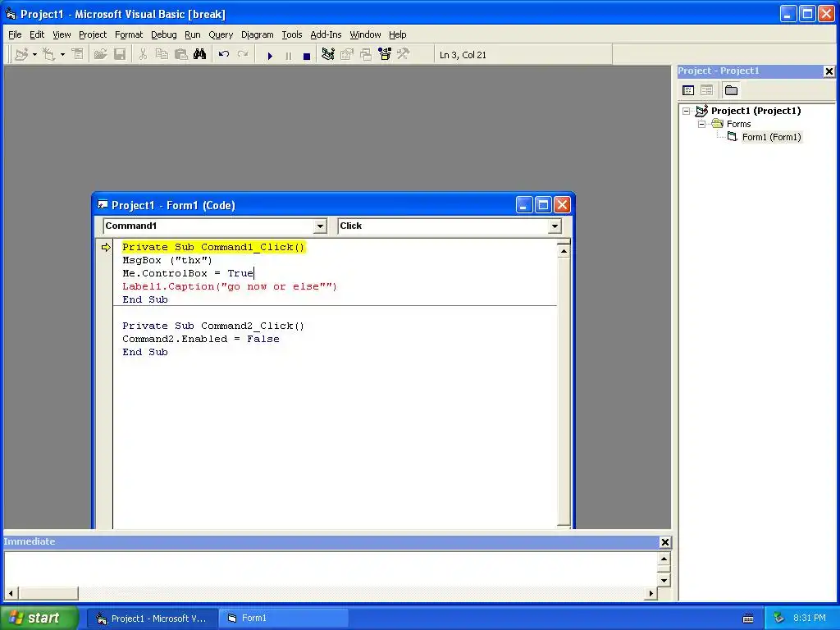The height and width of the screenshot is (630, 840).
Task: Open the Debug menu
Action: (164, 34)
